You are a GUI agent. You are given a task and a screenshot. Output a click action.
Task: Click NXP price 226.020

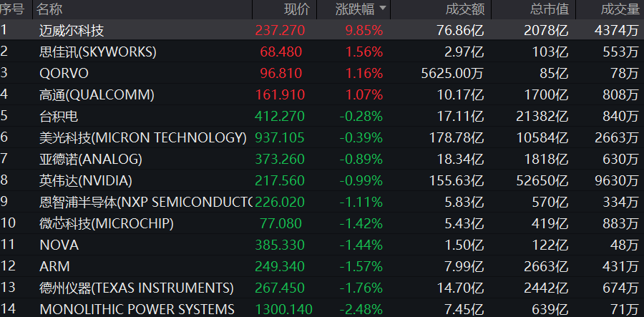[280, 202]
